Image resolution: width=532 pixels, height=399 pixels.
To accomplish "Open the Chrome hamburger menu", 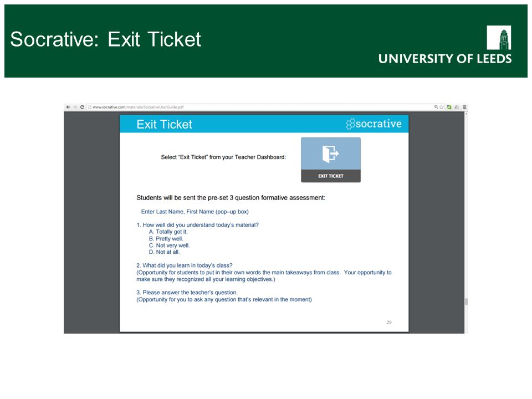I will point(464,107).
